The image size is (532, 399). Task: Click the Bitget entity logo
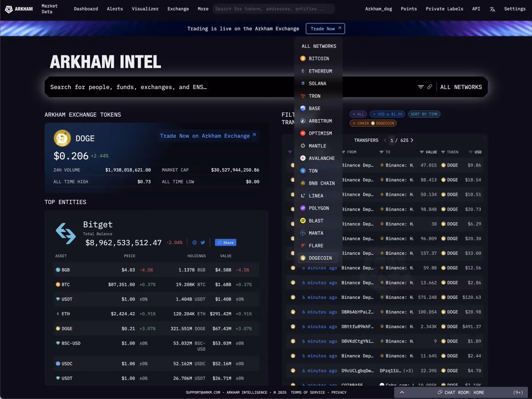click(x=66, y=233)
